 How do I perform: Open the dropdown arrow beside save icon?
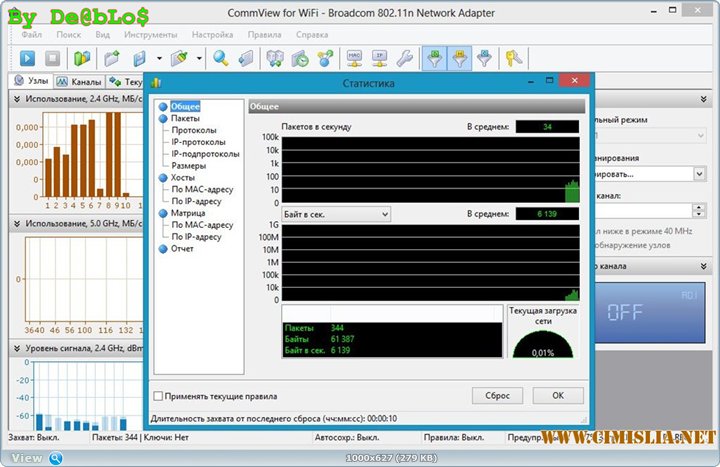159,58
